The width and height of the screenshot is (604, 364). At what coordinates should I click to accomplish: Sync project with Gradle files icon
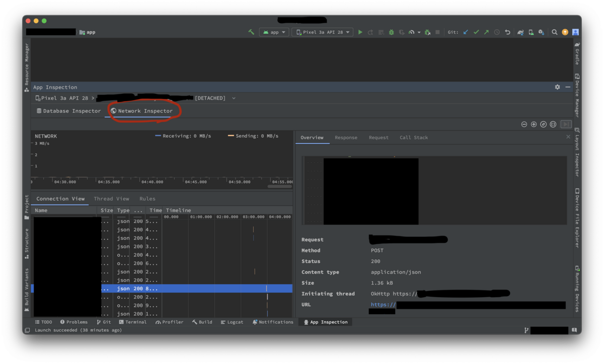click(520, 32)
